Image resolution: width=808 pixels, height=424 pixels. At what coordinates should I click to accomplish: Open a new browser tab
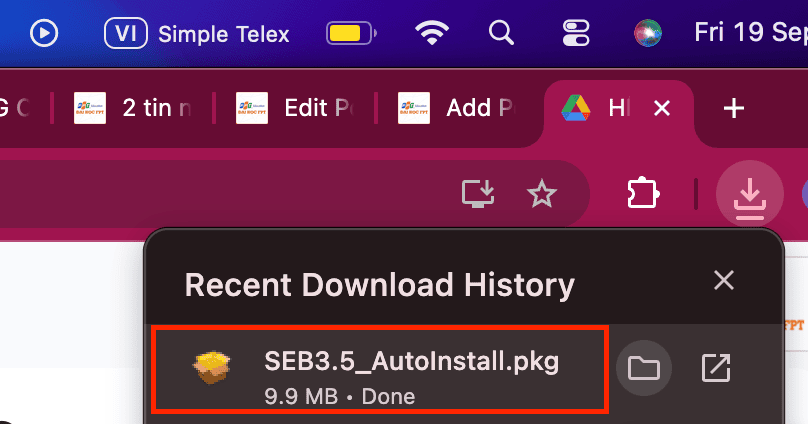tap(734, 108)
